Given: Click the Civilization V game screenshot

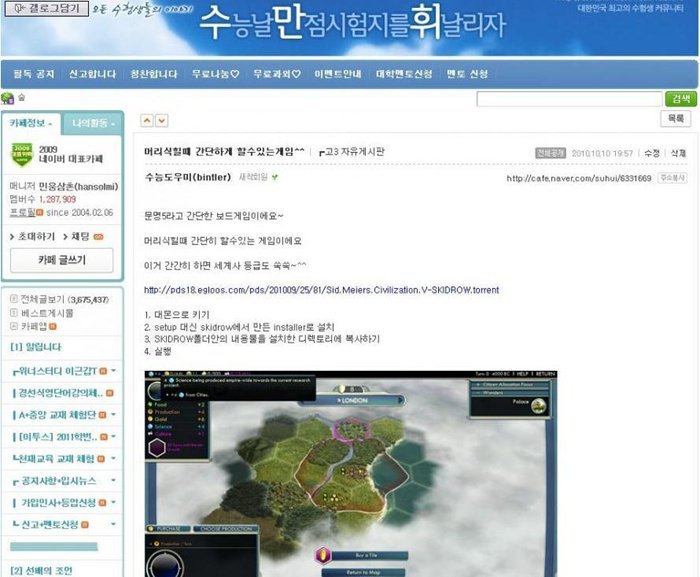Looking at the screenshot, I should 351,473.
